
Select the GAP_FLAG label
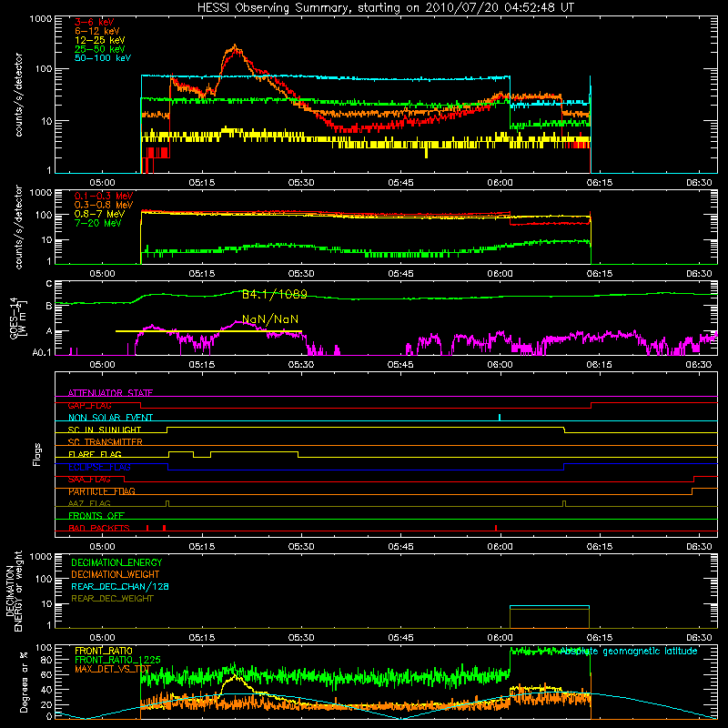click(89, 405)
